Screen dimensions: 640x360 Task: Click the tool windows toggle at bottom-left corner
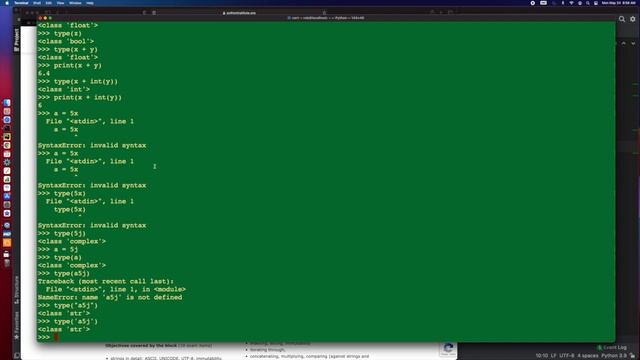pyautogui.click(x=17, y=356)
